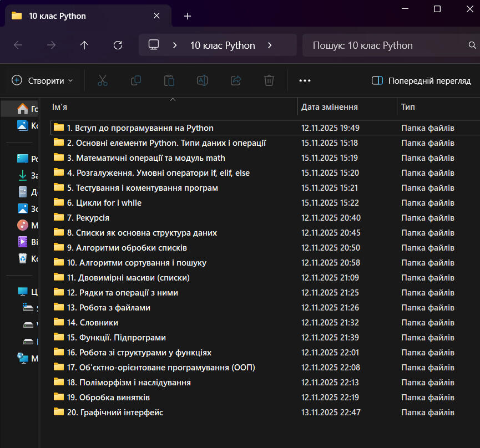Screen dimensions: 480x448
Task: Open Documents in the sidebar
Action: tap(27, 192)
